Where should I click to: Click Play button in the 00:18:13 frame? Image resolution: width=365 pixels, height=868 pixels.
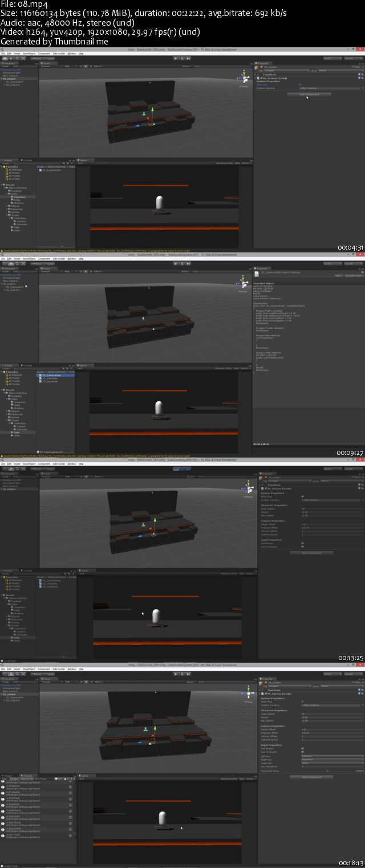pyautogui.click(x=176, y=674)
